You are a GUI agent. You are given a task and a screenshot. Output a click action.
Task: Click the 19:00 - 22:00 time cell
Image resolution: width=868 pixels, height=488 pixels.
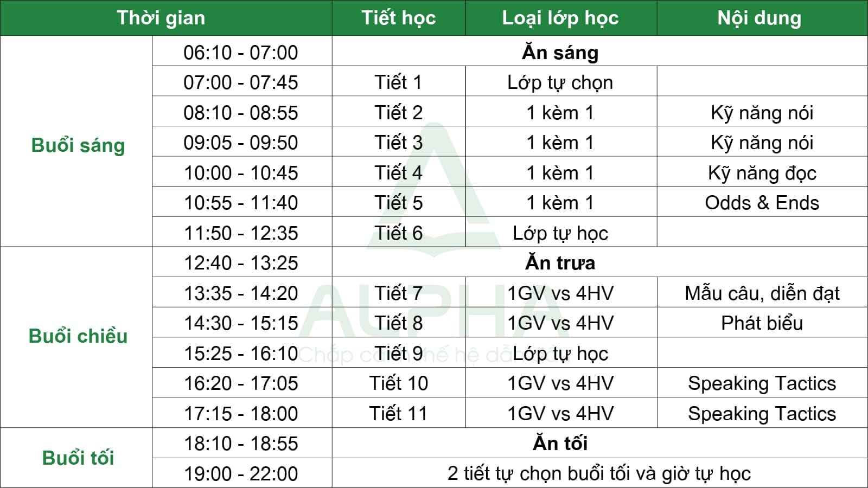pos(242,473)
